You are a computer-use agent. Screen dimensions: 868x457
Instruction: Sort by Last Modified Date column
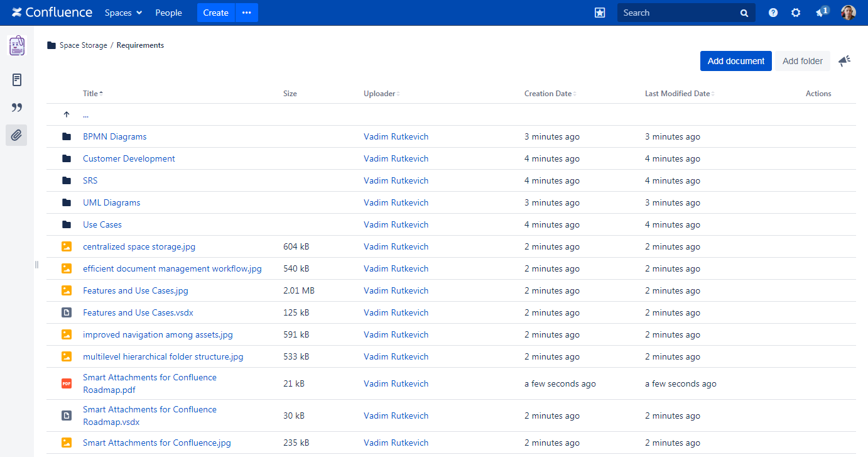[678, 94]
